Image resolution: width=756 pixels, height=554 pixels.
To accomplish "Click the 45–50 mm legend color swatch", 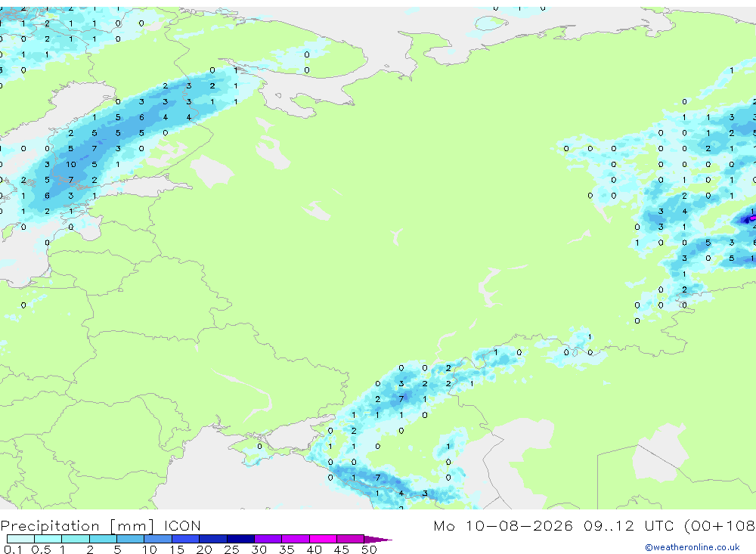I will tap(351, 539).
